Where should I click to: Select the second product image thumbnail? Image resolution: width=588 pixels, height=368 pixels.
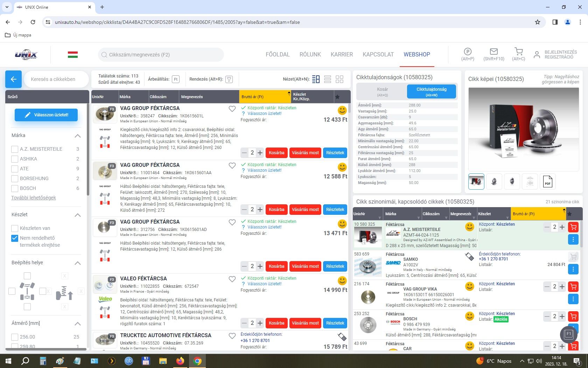tap(494, 182)
